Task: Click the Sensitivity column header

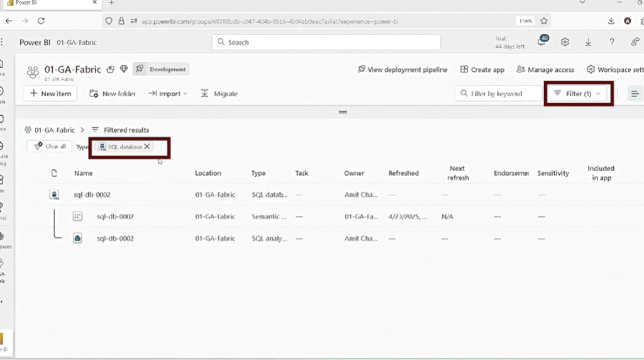Action: (x=553, y=173)
